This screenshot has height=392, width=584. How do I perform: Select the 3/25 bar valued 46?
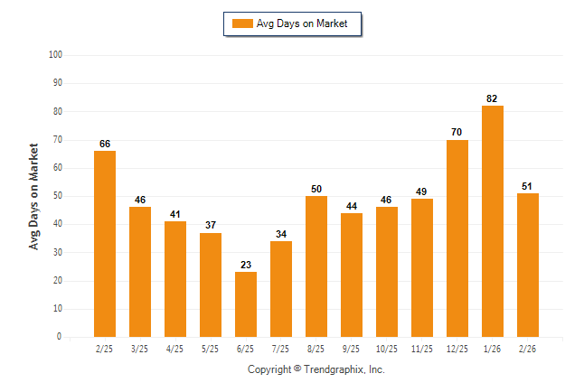coord(140,272)
